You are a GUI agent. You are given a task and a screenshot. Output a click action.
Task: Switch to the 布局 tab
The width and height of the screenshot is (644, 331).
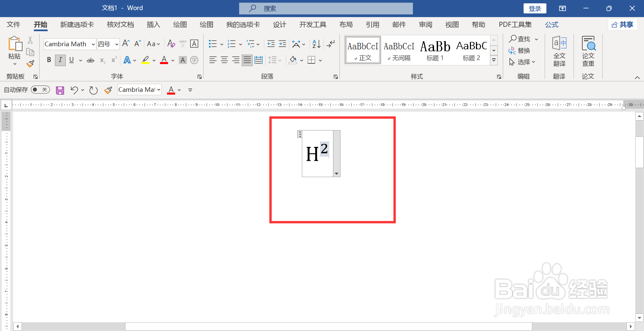pos(346,24)
